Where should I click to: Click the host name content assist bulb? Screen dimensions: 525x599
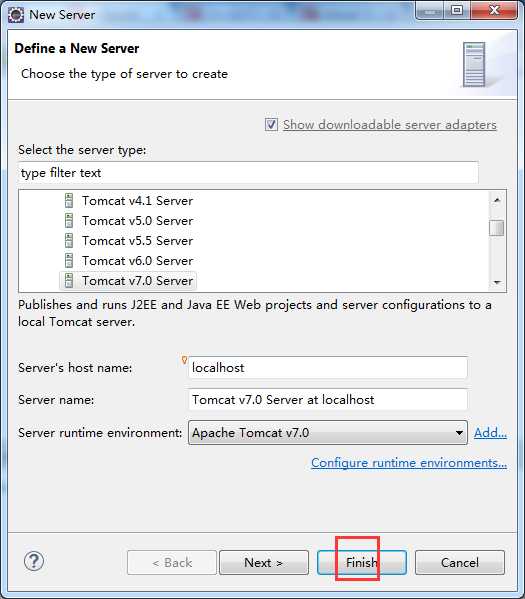(x=184, y=359)
